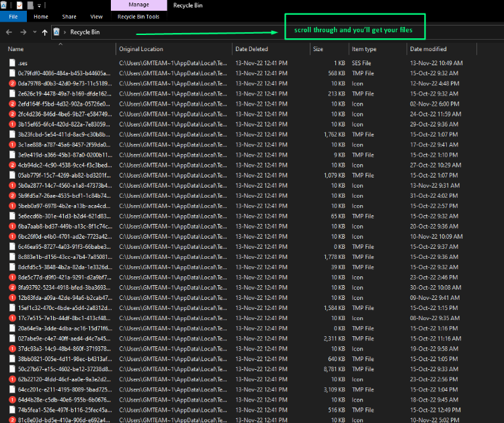
Task: Select the file name 64d4b28e-c5db-40e6
Action: 65,400
